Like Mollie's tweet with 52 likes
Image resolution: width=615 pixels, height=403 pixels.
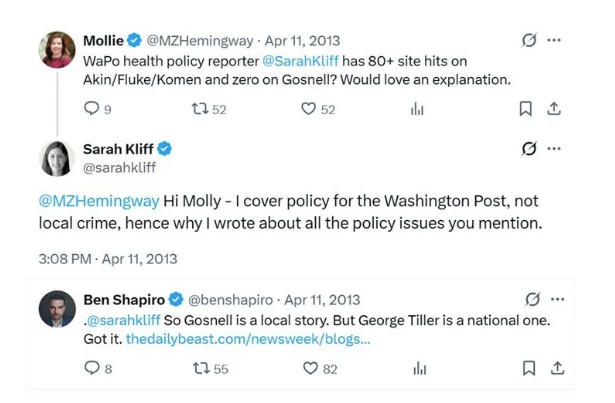(x=309, y=109)
